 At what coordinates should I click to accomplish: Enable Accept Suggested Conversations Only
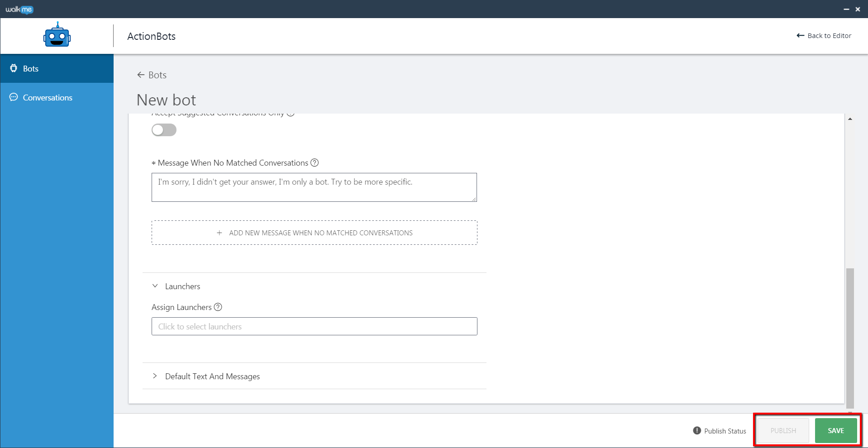click(x=163, y=130)
